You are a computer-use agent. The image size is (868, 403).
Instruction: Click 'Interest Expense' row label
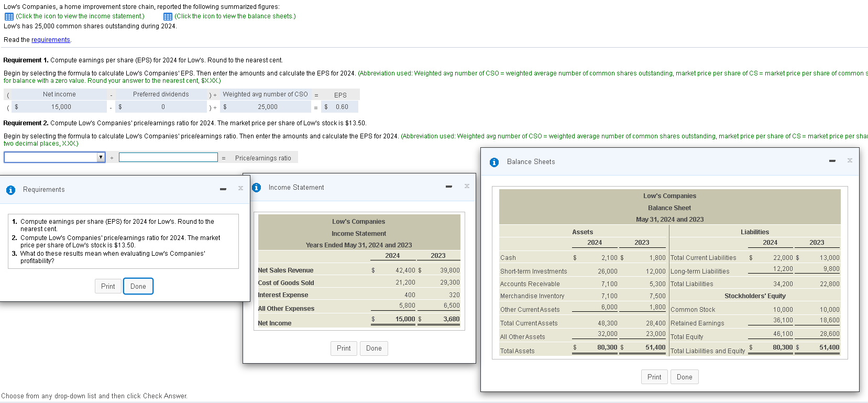pos(283,295)
